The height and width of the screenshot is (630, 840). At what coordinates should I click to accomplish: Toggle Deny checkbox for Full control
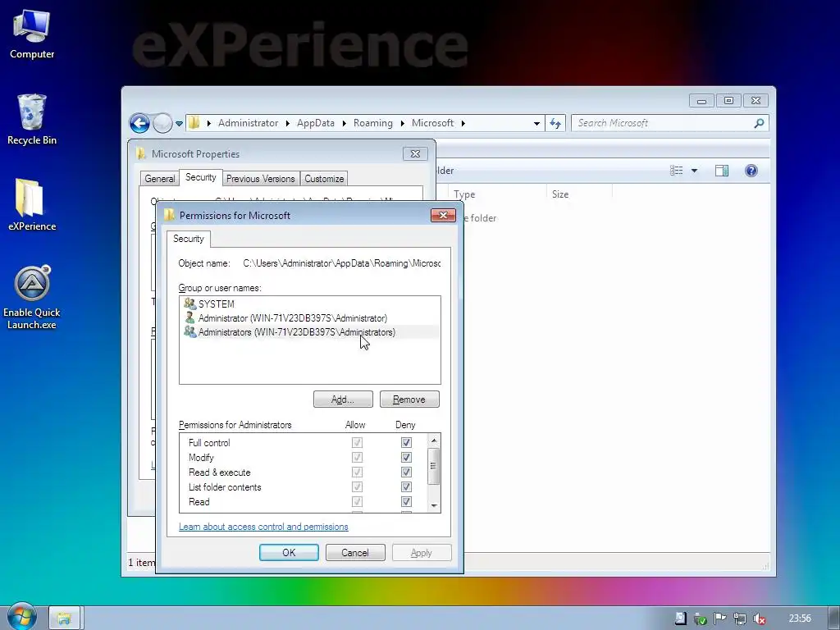406,442
